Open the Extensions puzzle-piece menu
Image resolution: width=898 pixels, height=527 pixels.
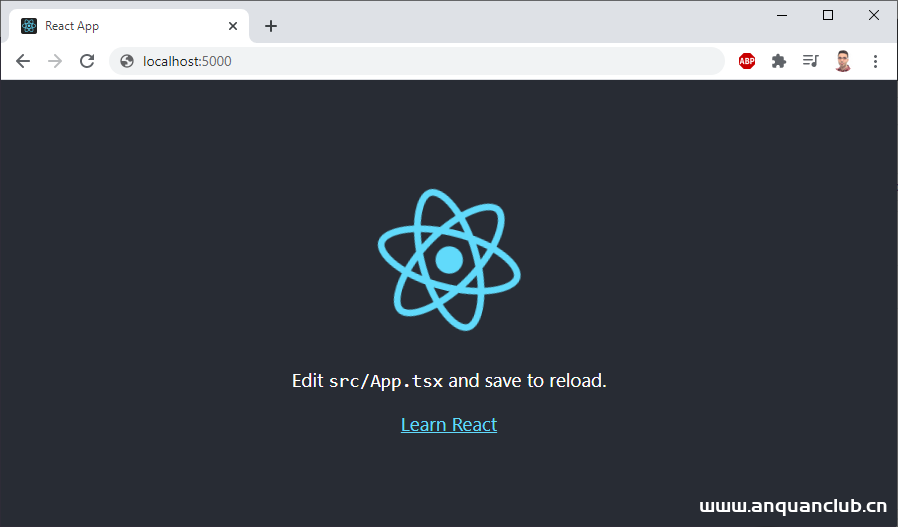click(x=779, y=61)
